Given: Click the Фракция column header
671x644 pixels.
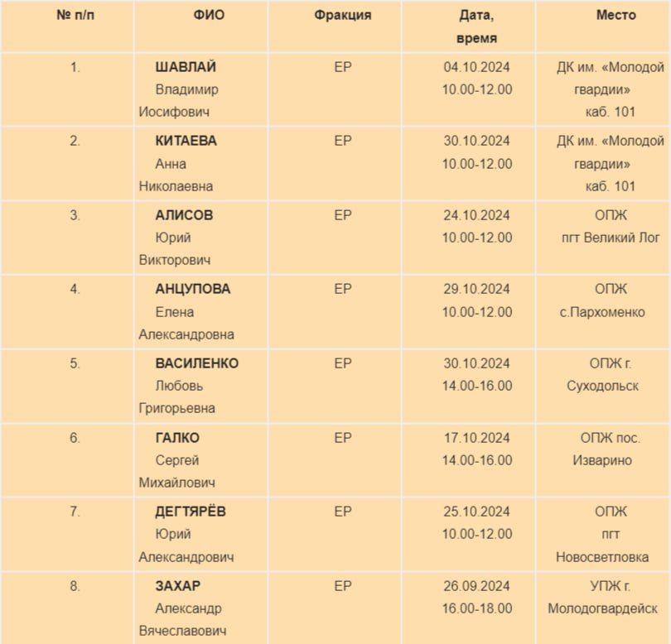Looking at the screenshot, I should [x=342, y=16].
